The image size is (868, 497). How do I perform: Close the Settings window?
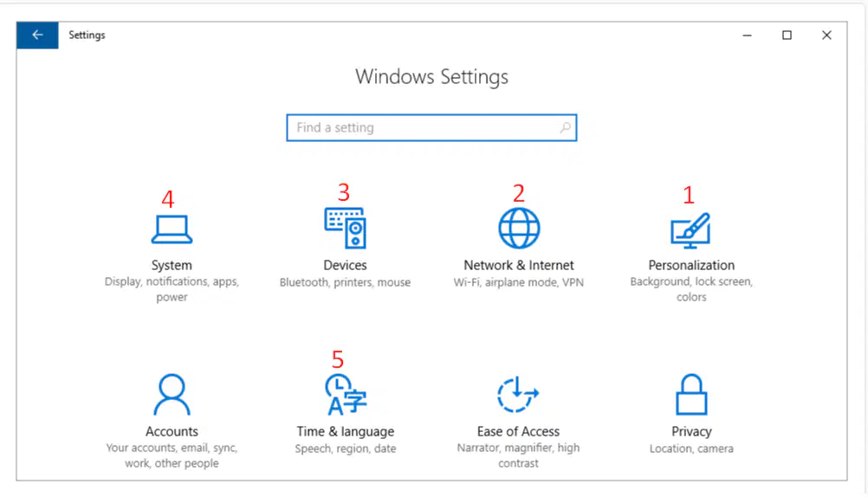pyautogui.click(x=826, y=35)
